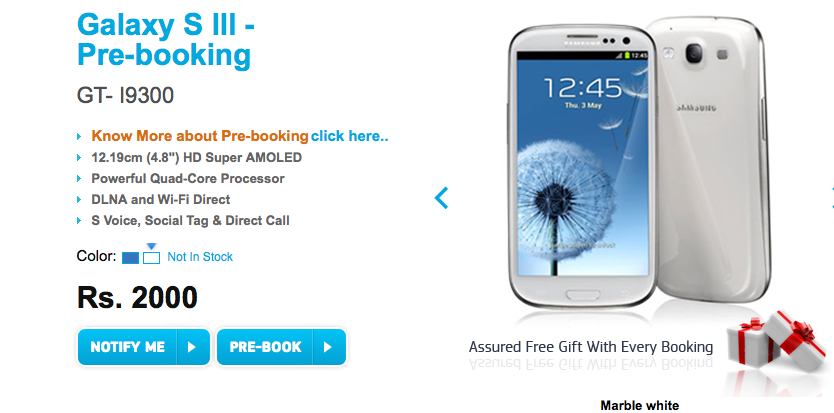Click the 'Assured Free Gift With Every Booking' banner
The image size is (834, 413).
coord(590,348)
